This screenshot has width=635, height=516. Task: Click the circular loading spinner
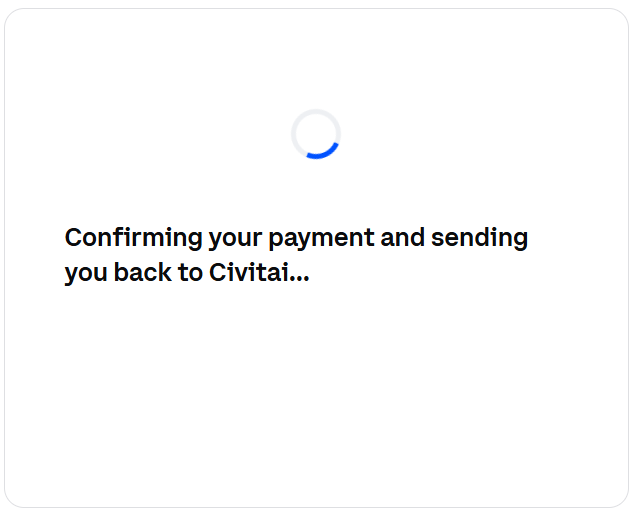[316, 134]
